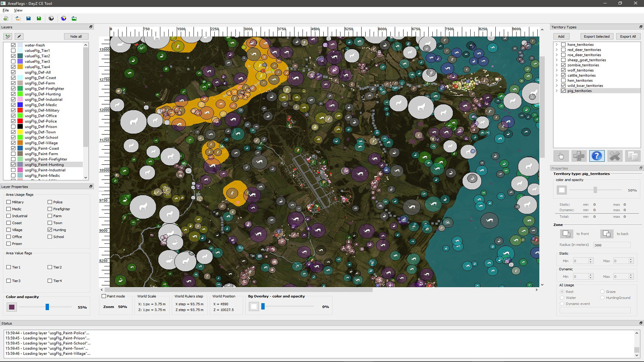Open the View menu
The image size is (644, 362).
pyautogui.click(x=18, y=10)
